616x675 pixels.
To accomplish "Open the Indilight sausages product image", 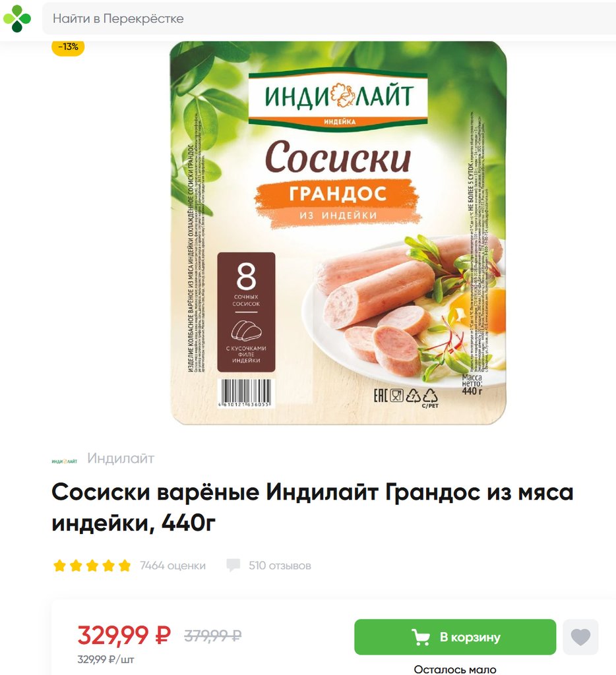I will [338, 233].
